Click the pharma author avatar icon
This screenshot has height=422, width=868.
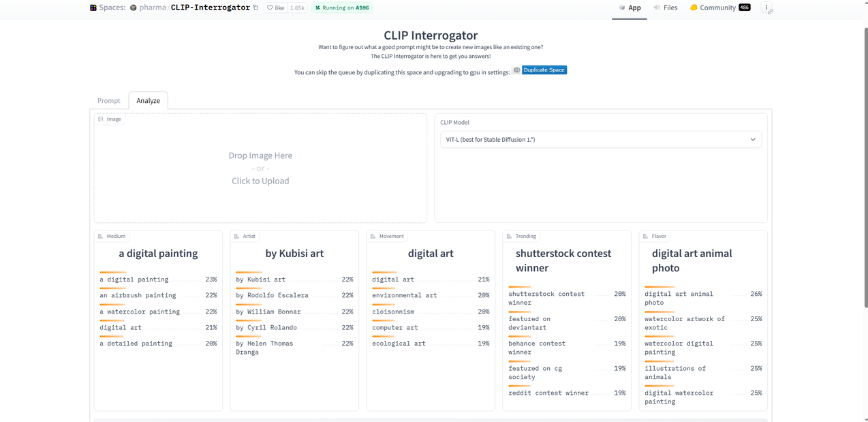point(134,8)
